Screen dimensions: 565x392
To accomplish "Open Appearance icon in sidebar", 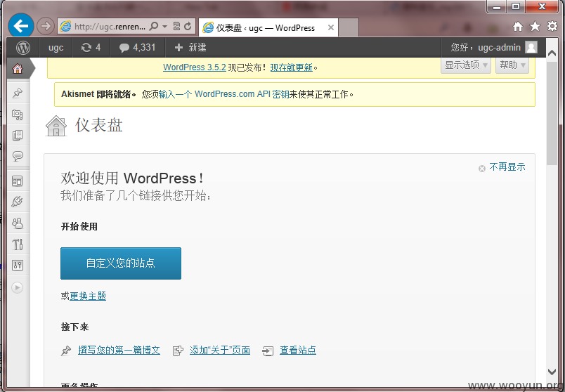I will pyautogui.click(x=18, y=181).
